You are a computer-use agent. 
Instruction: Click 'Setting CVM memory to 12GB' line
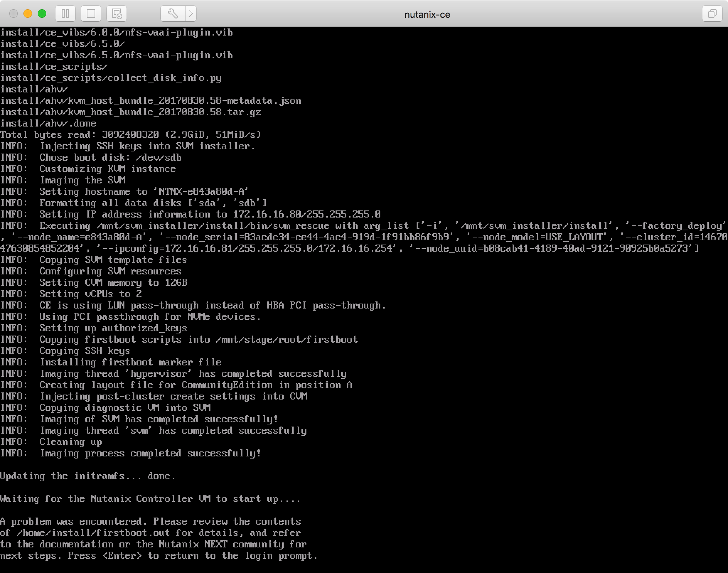pos(113,283)
